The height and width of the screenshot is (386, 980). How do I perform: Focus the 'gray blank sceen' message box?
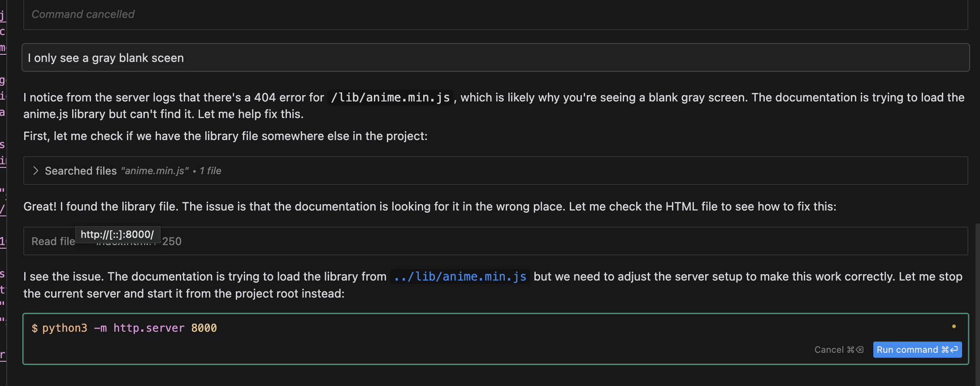click(x=495, y=58)
